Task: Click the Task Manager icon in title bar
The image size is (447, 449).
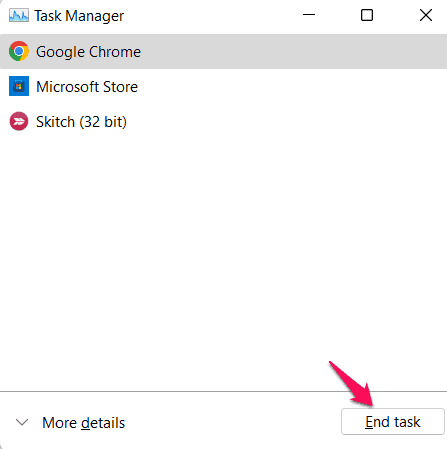Action: (19, 16)
